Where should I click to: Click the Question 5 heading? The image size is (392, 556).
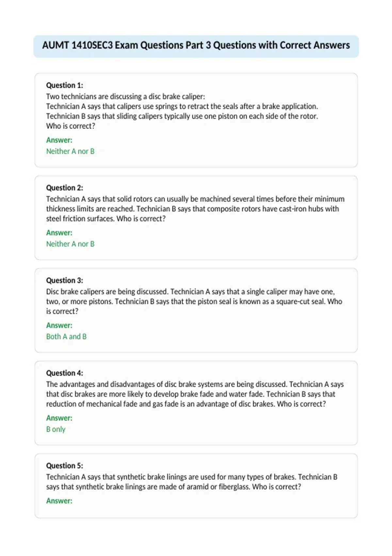[65, 465]
